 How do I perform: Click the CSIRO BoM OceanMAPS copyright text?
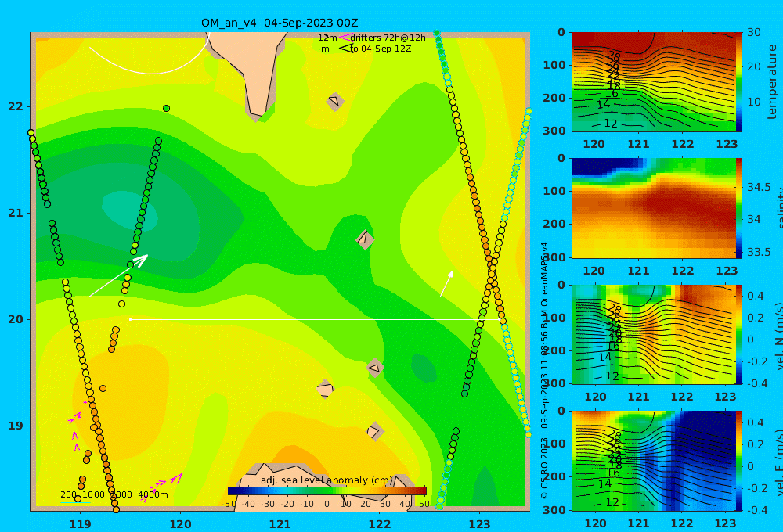coord(544,370)
